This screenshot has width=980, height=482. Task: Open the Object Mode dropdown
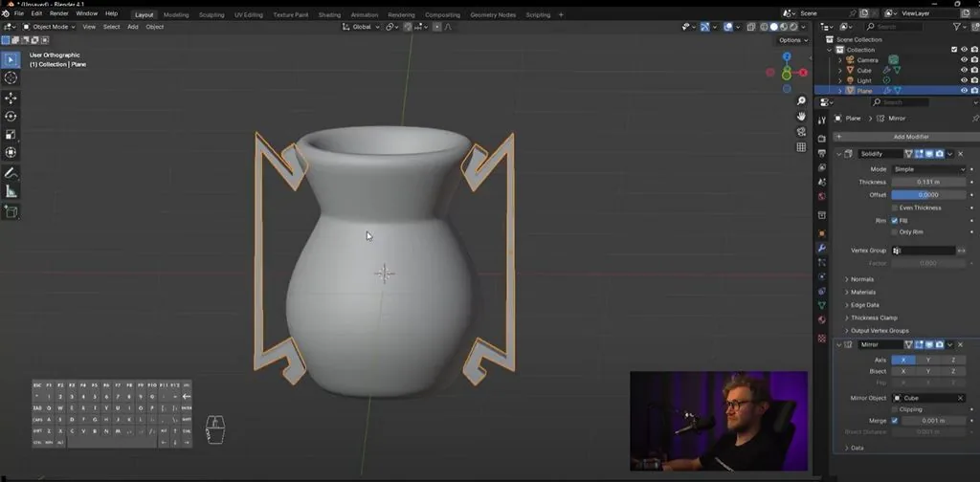50,27
